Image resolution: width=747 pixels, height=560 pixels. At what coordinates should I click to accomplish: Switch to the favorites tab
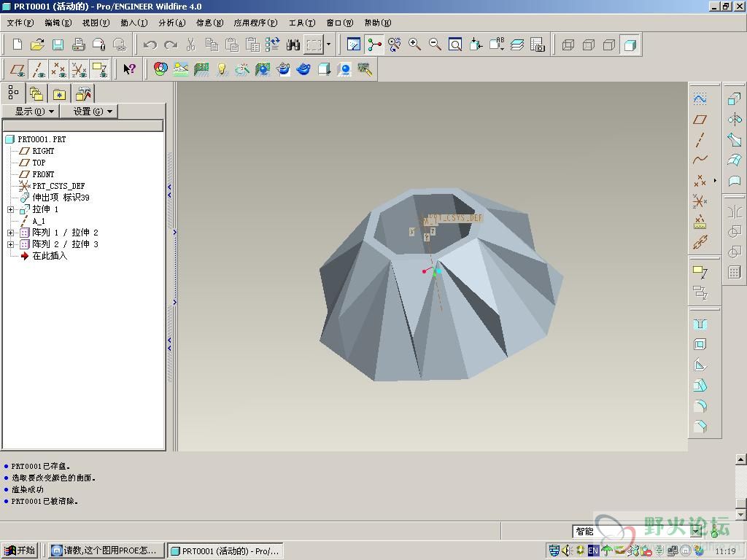coord(60,93)
